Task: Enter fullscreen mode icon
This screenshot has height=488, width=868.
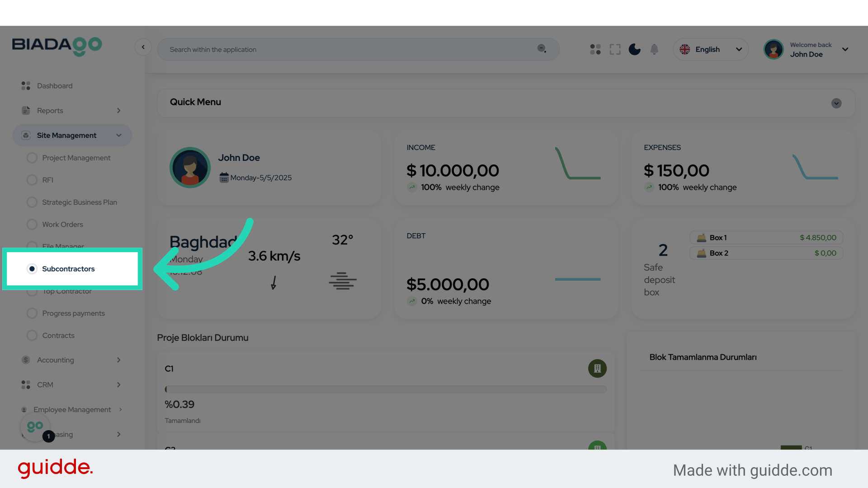Action: (615, 49)
